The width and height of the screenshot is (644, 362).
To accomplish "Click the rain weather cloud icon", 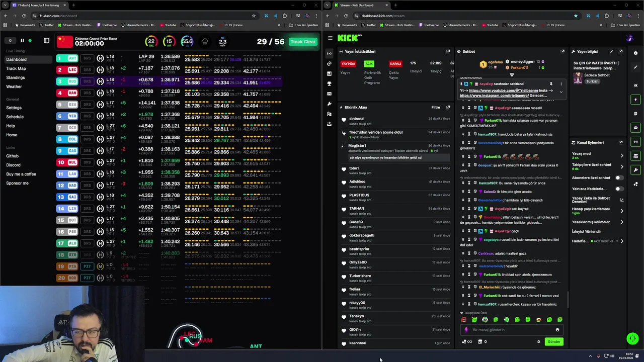I will [205, 42].
